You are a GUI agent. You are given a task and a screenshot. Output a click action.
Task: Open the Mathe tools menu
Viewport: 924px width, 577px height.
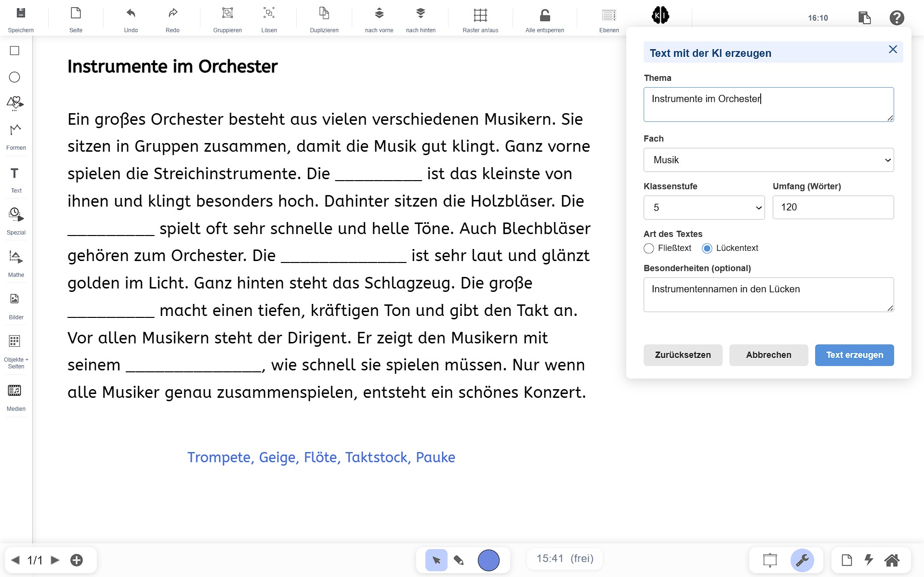pyautogui.click(x=16, y=263)
